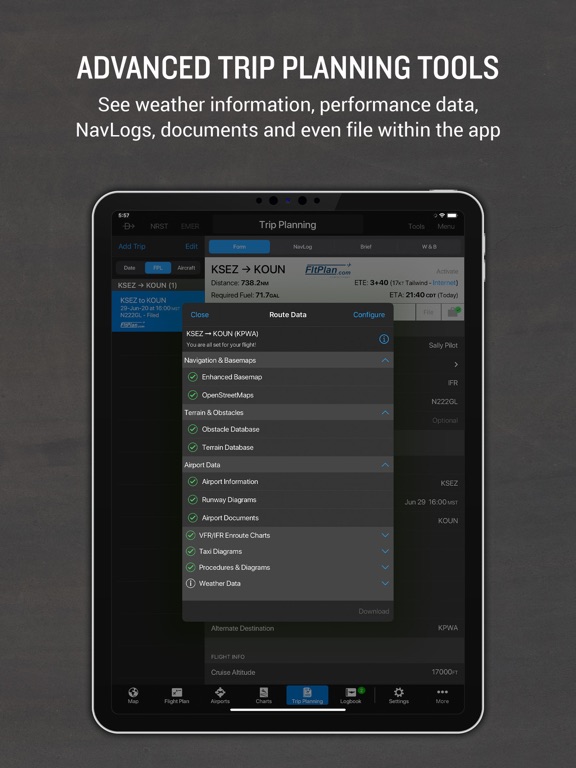
Task: Tap the 'Optional' field text
Action: 445,420
